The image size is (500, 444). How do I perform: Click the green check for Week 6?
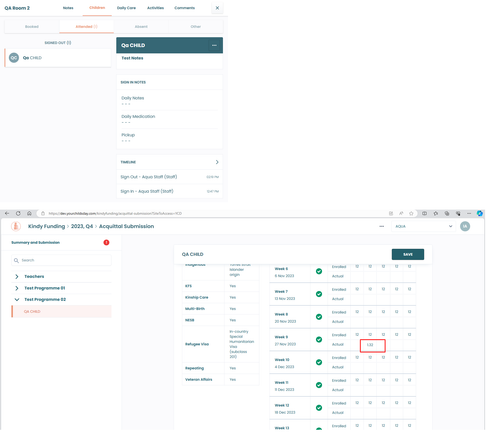[x=319, y=271]
